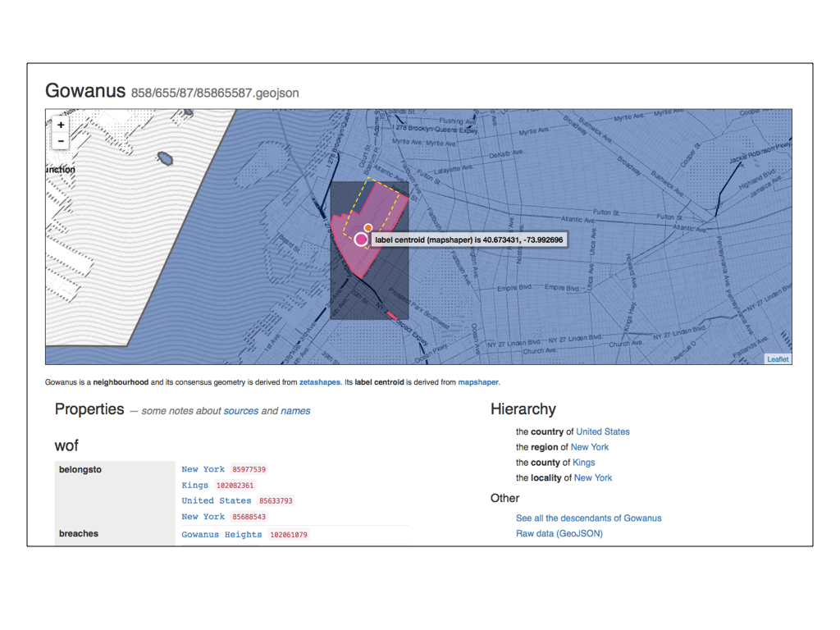
Task: Click the Hierarchy heading
Action: pos(523,409)
